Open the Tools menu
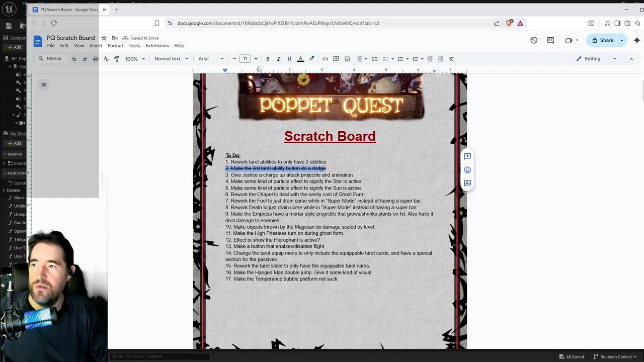Image resolution: width=644 pixels, height=362 pixels. tap(134, 46)
